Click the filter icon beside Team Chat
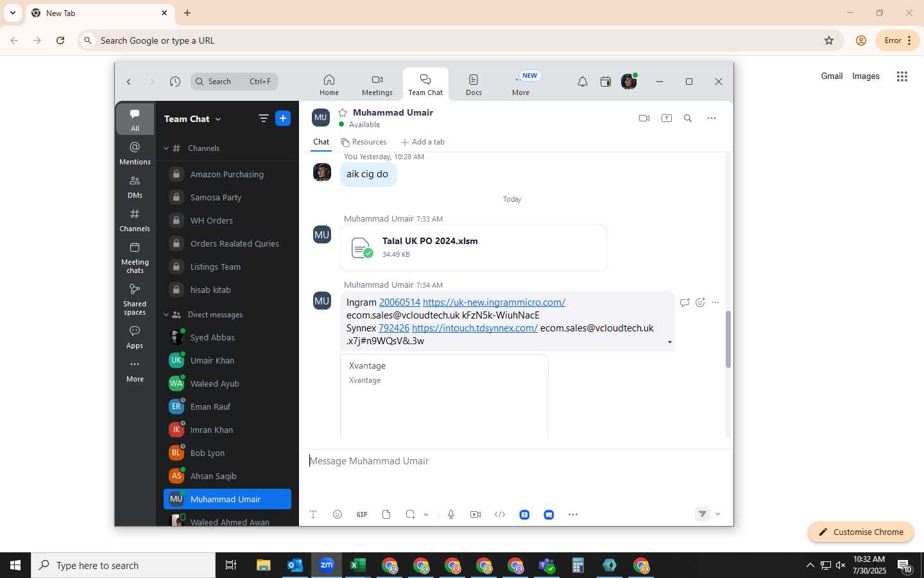924x578 pixels. tap(264, 118)
